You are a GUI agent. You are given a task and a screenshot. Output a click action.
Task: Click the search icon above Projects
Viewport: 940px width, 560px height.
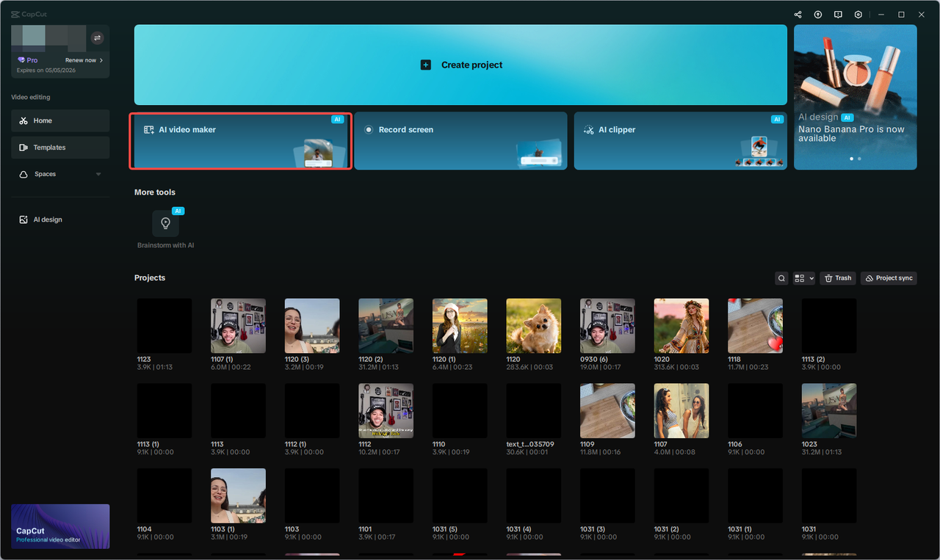coord(781,278)
